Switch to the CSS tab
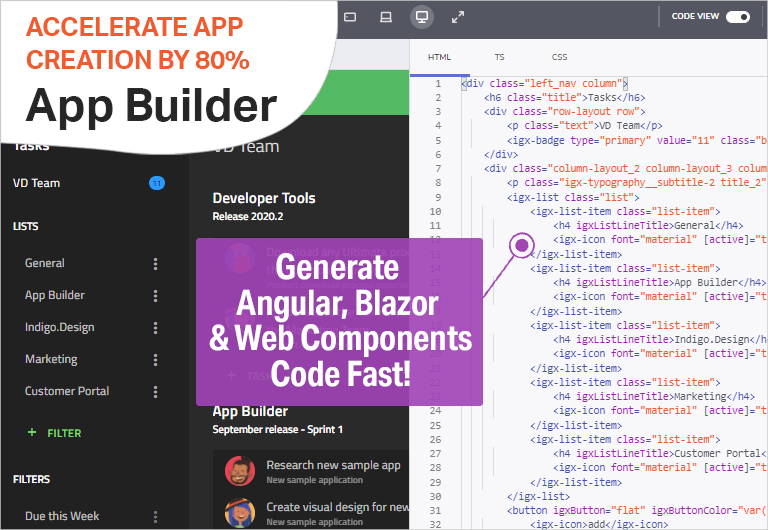 tap(559, 57)
